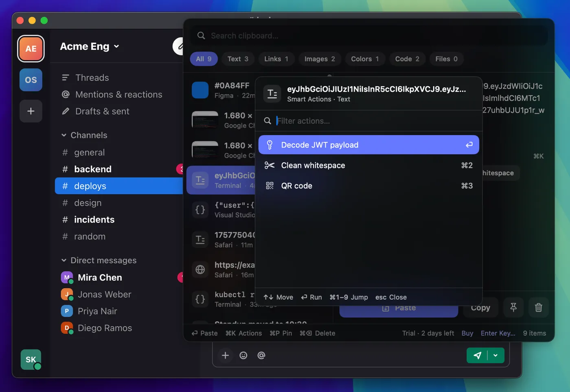
Task: Select the Code 2 filter tab
Action: pyautogui.click(x=407, y=59)
